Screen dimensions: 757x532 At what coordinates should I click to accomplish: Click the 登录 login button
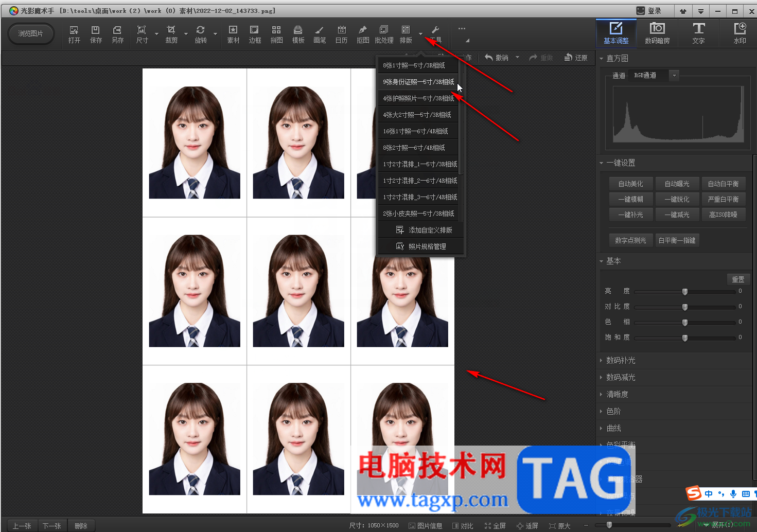[649, 11]
